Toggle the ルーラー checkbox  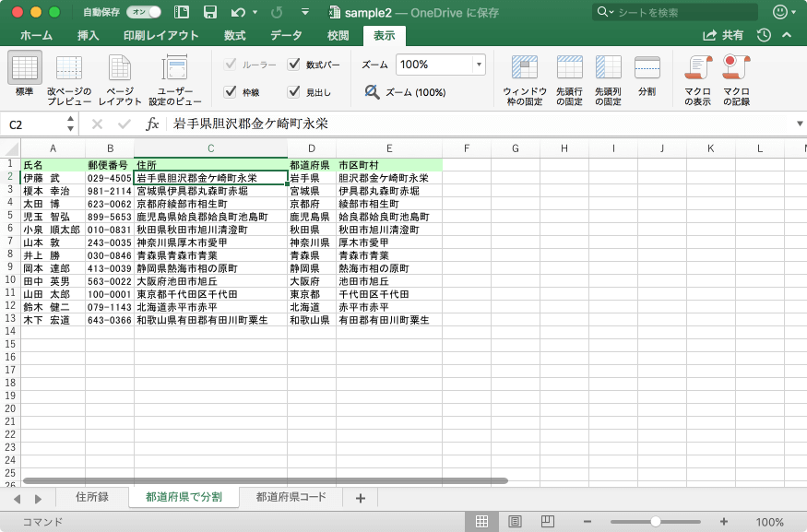[x=230, y=65]
